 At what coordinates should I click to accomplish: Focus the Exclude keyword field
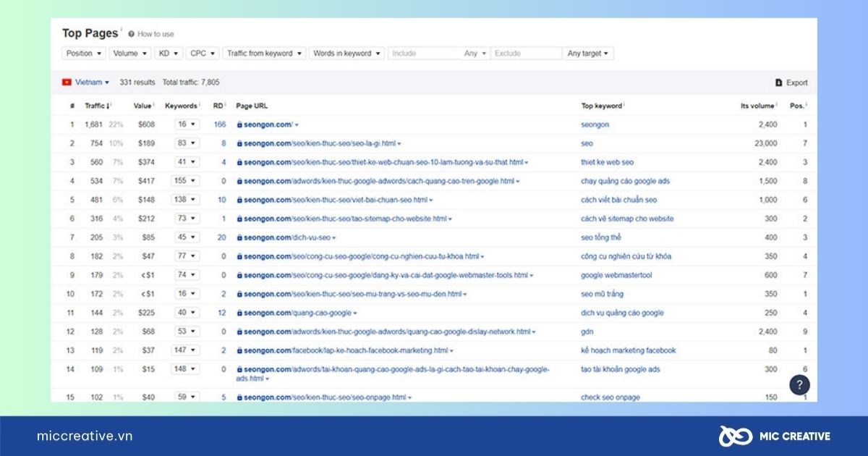tap(526, 54)
